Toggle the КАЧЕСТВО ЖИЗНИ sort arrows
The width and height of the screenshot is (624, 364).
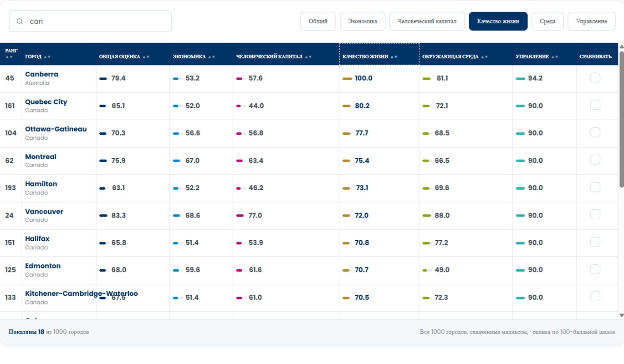point(394,57)
